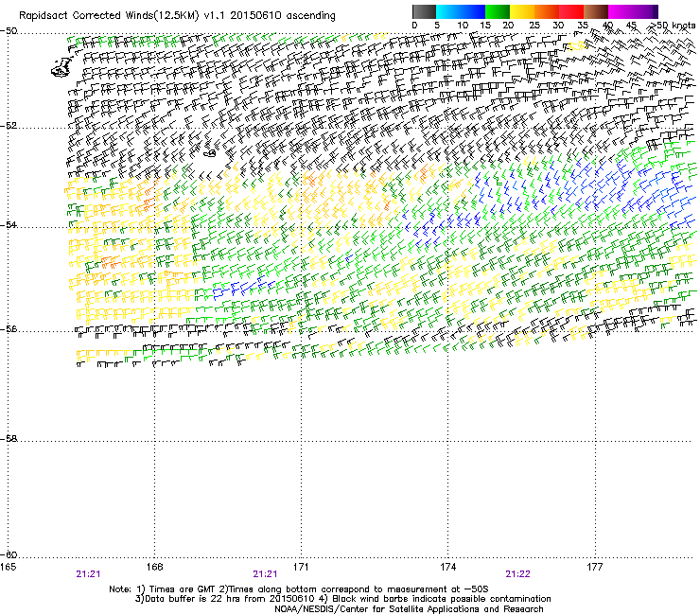The width and height of the screenshot is (700, 615).
Task: Select the gray 0-5 knots color band
Action: tap(424, 11)
